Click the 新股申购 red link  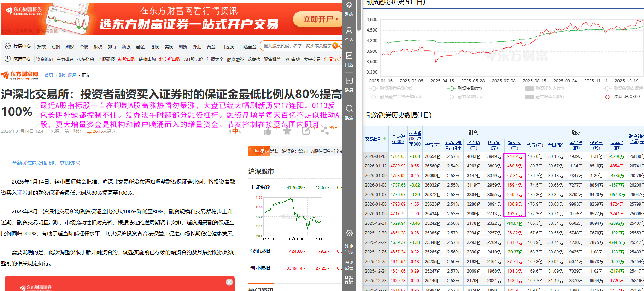(x=127, y=59)
